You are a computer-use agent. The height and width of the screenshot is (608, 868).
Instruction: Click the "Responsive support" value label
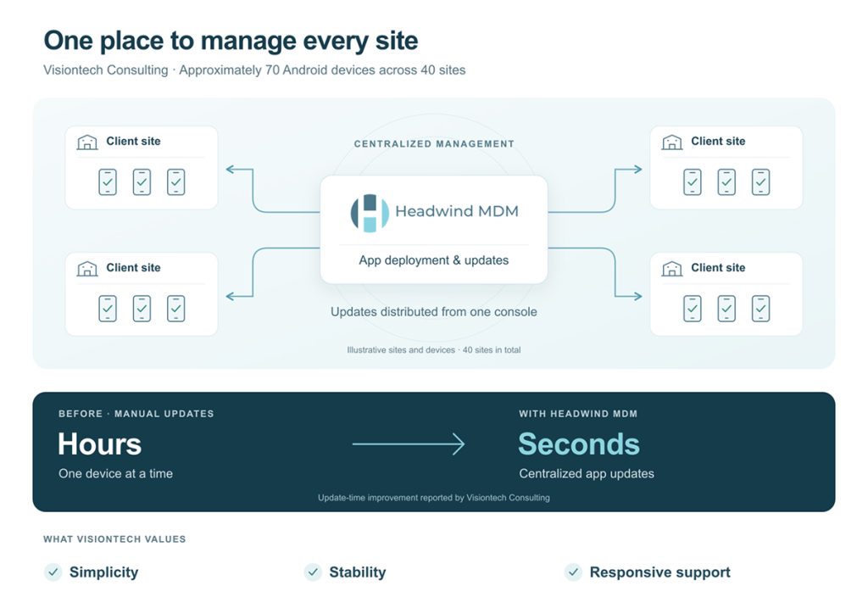[659, 572]
